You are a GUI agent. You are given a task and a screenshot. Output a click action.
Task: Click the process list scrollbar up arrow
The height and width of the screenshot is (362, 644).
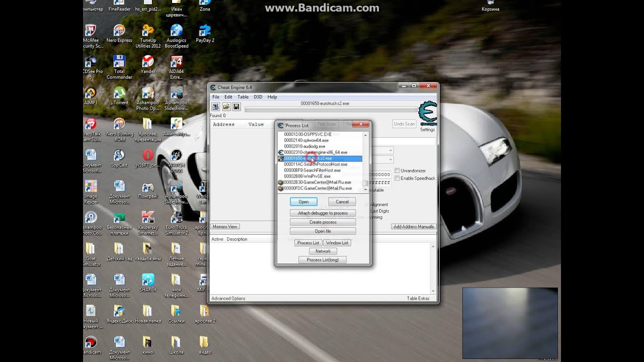pyautogui.click(x=366, y=135)
